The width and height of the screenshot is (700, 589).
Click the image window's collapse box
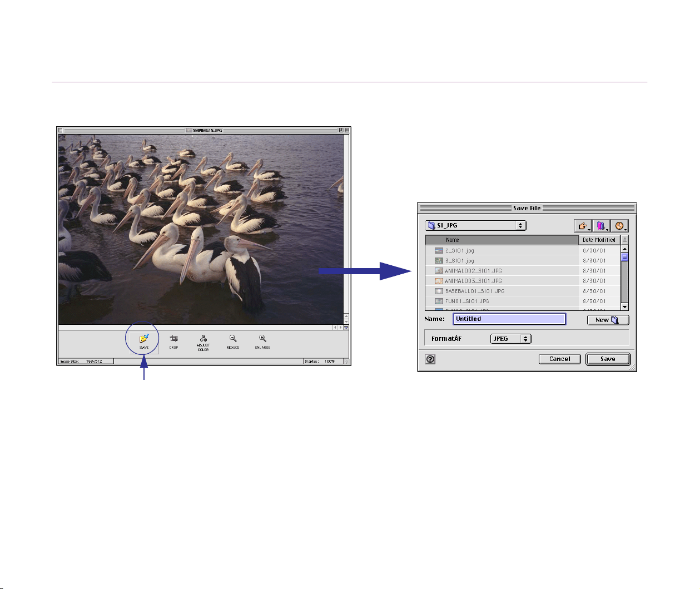point(347,130)
